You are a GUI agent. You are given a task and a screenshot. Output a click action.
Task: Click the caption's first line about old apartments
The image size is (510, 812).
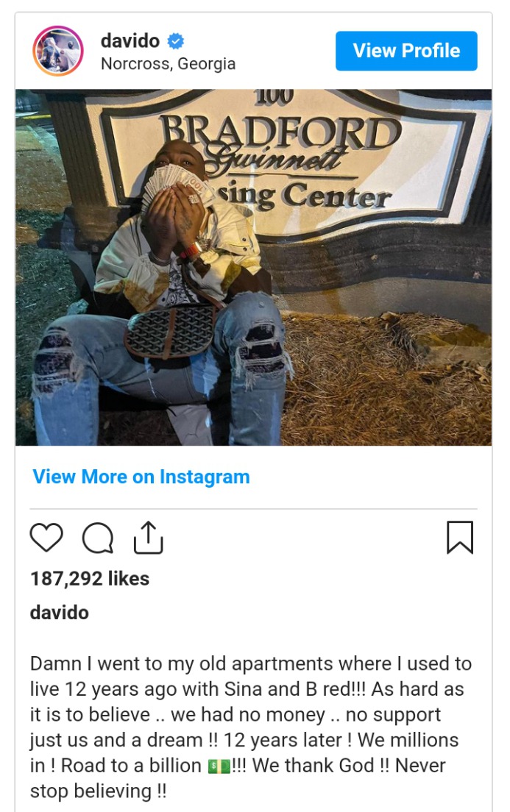click(251, 663)
